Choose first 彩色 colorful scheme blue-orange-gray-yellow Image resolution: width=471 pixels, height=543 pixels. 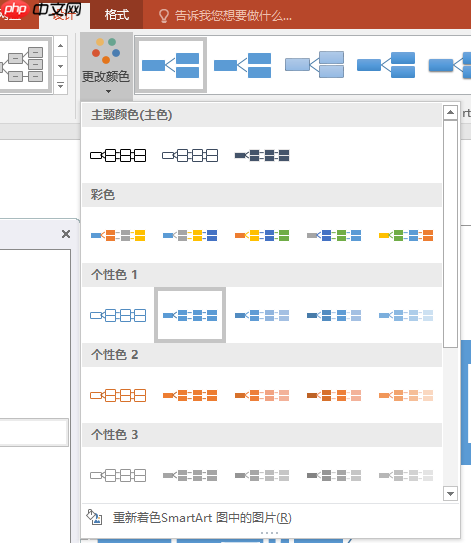click(x=118, y=235)
